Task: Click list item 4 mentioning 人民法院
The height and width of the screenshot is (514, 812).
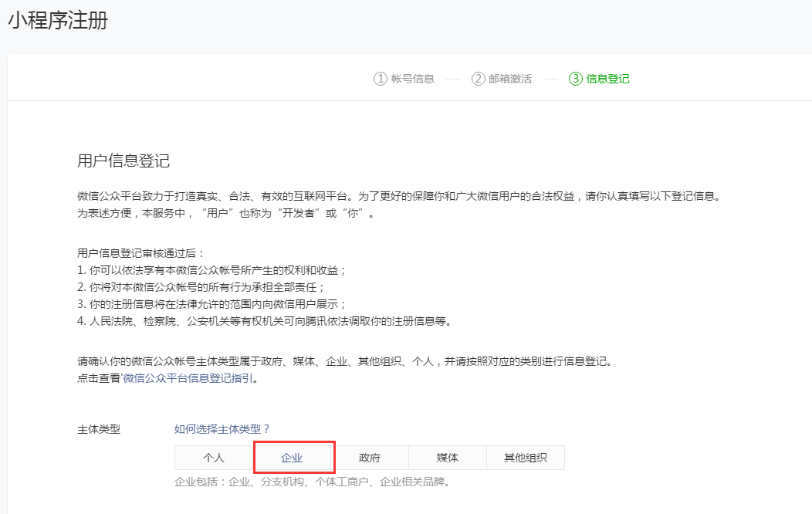Action: coord(264,321)
